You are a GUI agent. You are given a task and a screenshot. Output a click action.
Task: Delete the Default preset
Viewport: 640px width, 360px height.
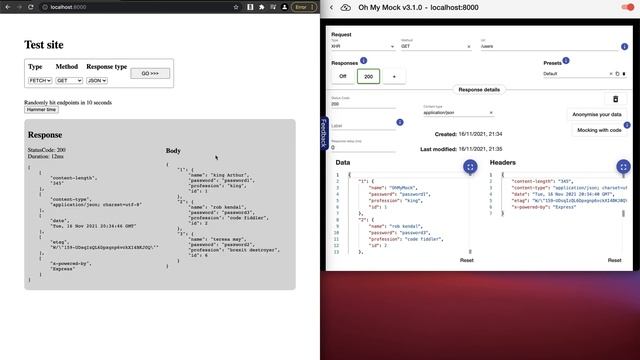624,74
